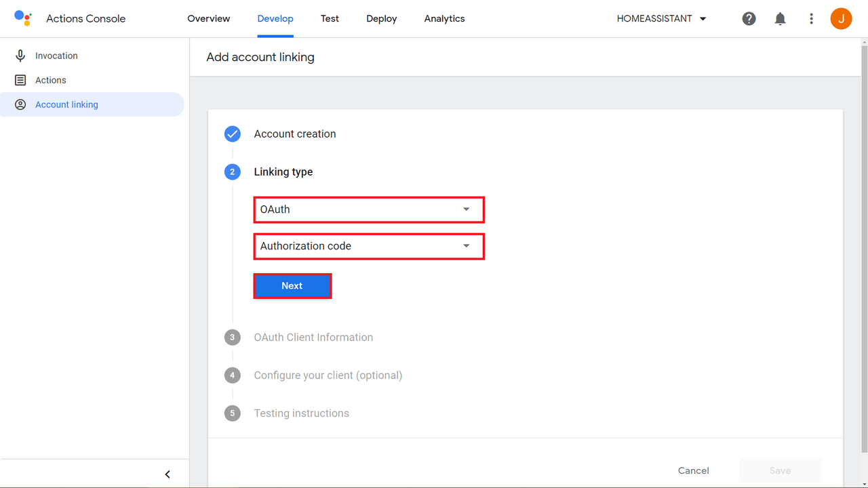This screenshot has height=488, width=868.
Task: Click the Cancel button
Action: point(693,470)
